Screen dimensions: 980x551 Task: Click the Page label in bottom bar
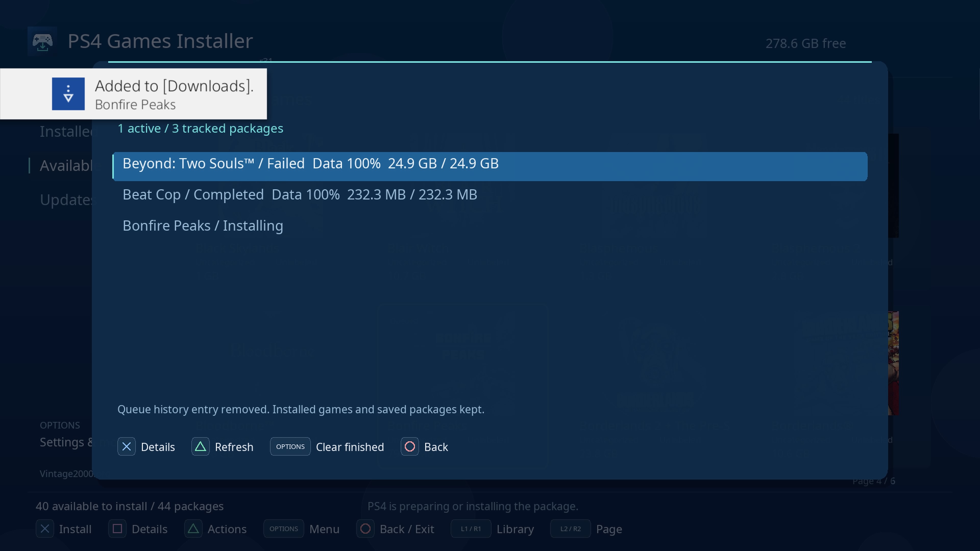(x=609, y=529)
